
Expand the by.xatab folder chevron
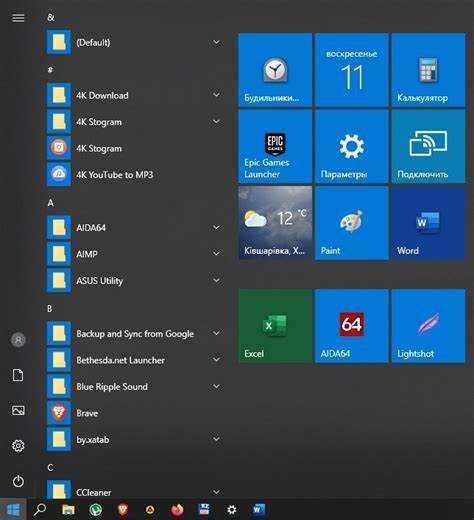[216, 439]
